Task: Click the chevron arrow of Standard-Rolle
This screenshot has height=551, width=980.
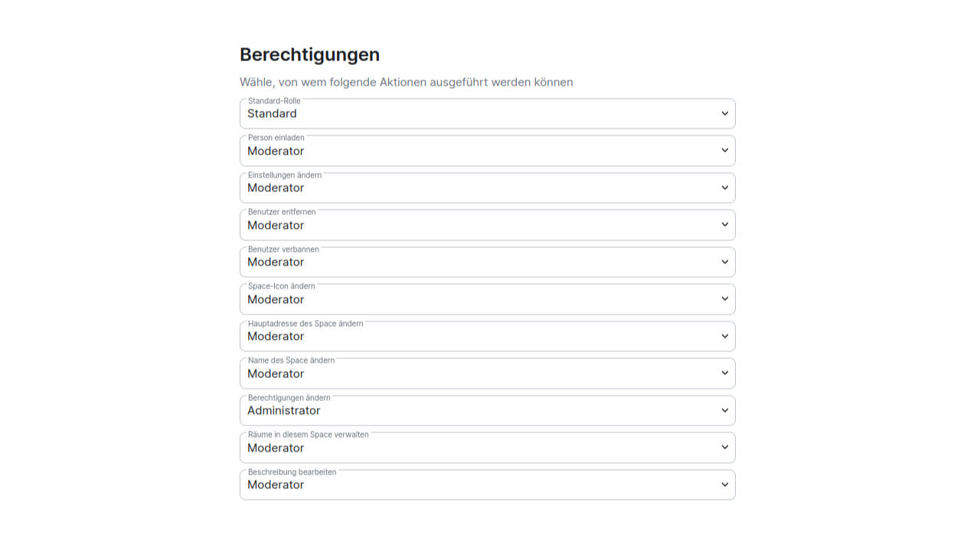Action: (725, 113)
